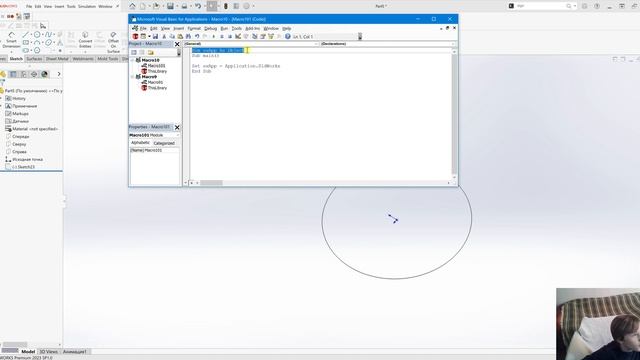Screen dimensions: 640x360
Task: Open the Run menu in VBA window
Action: 224,29
